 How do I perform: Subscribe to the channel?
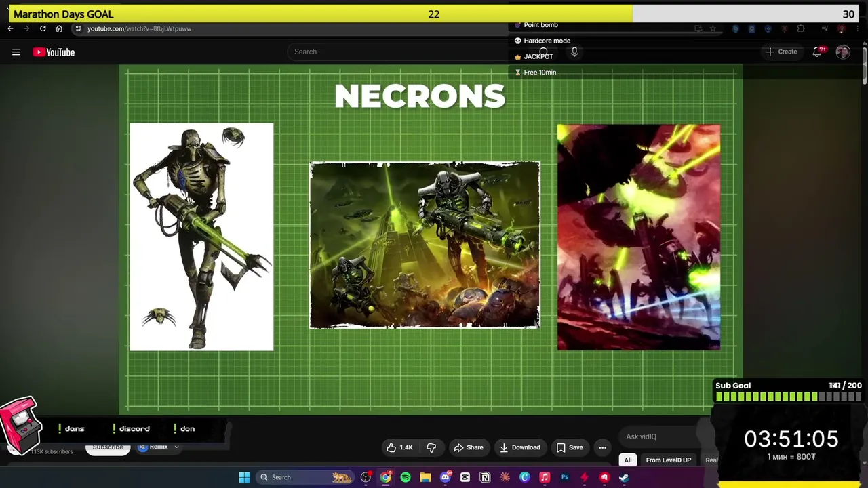(x=108, y=447)
